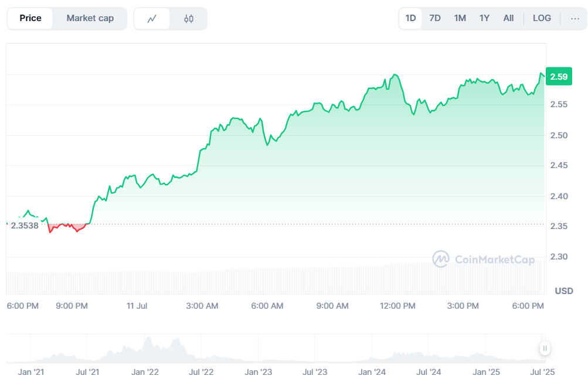Show the All time range
The image size is (588, 379).
click(x=508, y=18)
